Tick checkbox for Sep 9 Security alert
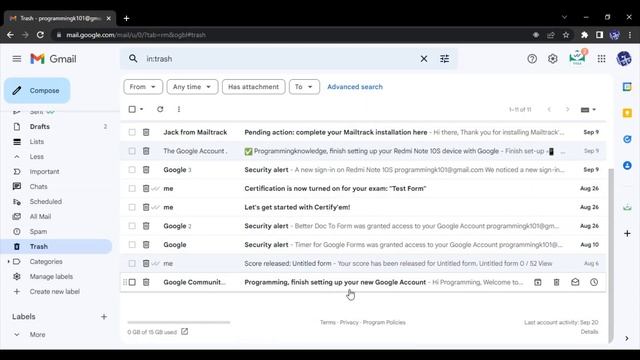The width and height of the screenshot is (640, 360). (x=132, y=170)
